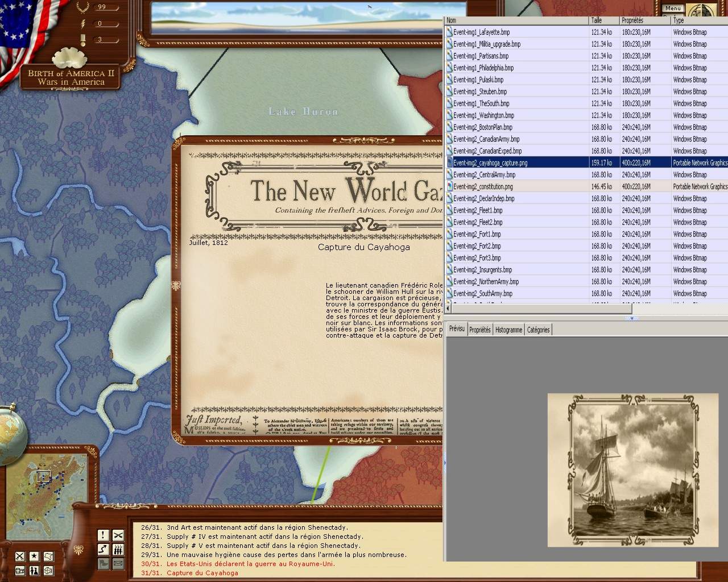Click the exclamation mark message filter icon
This screenshot has height=582, width=728.
coord(103,535)
